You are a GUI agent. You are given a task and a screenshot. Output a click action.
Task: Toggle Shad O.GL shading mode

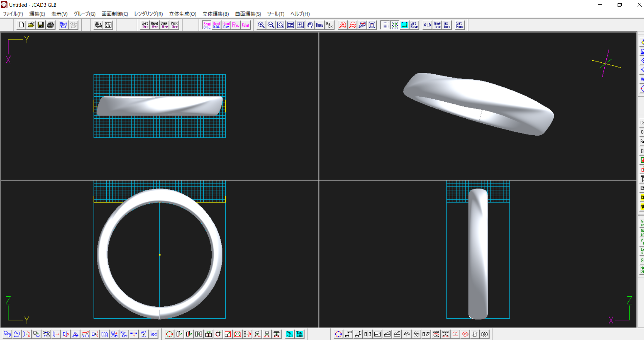click(x=207, y=25)
